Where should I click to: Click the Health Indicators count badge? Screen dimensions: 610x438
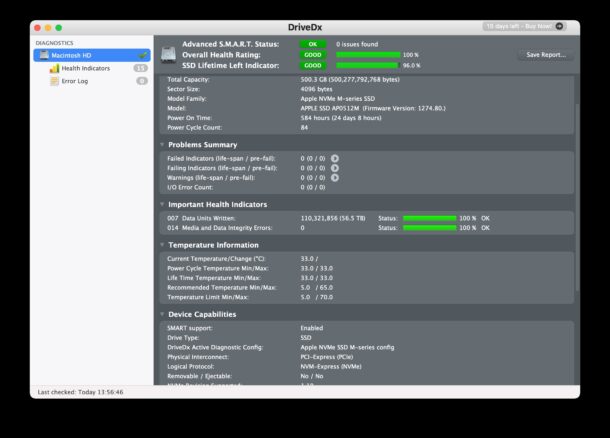click(x=140, y=68)
